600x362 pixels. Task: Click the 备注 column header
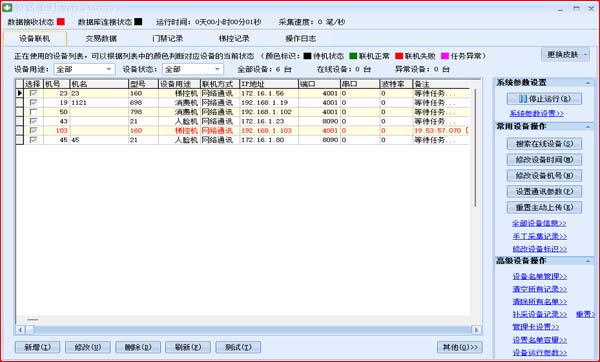click(x=441, y=84)
